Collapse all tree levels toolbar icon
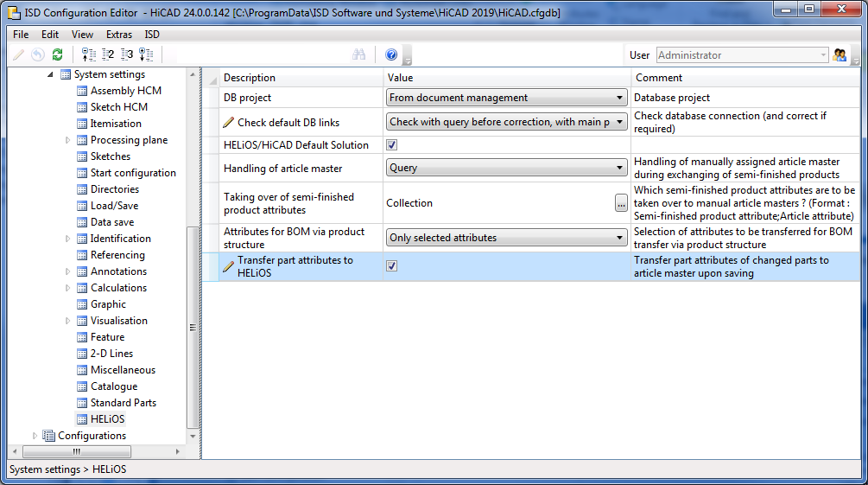The height and width of the screenshot is (485, 868). 89,54
